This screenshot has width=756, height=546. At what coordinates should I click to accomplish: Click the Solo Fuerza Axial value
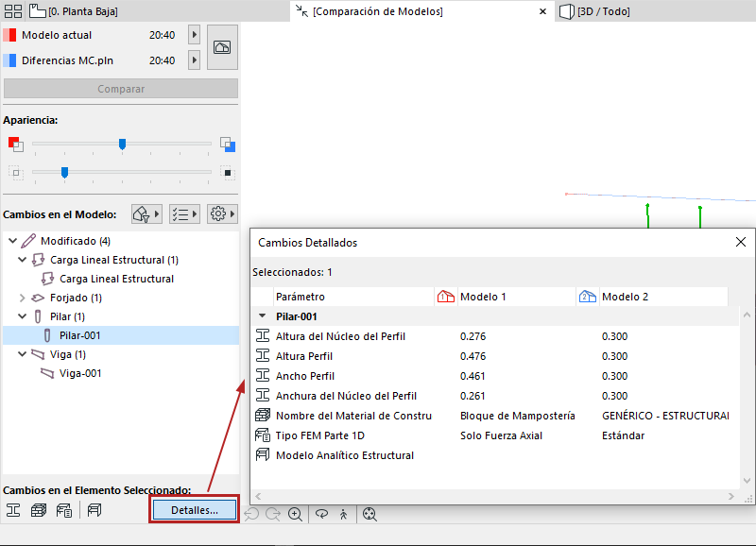pos(501,435)
